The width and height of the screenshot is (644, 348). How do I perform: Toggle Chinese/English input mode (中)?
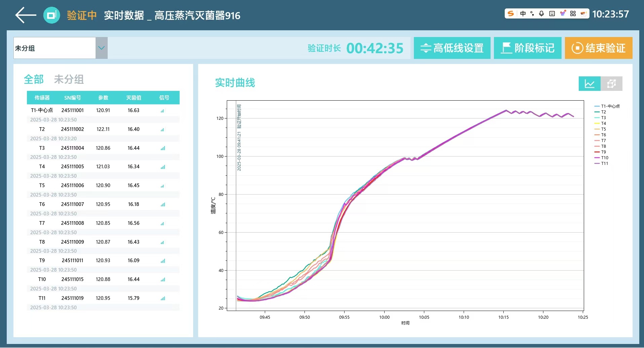coord(523,13)
